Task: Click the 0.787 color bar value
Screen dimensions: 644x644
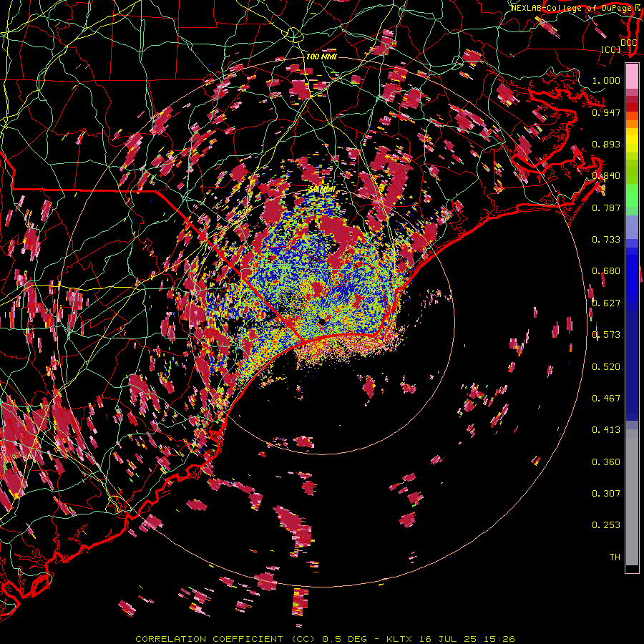Action: click(606, 208)
